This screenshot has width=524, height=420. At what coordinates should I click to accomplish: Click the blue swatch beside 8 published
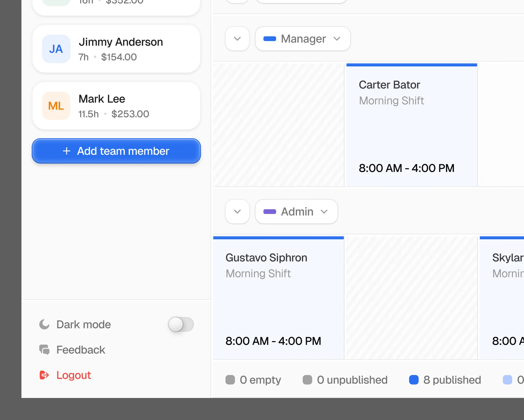(414, 380)
